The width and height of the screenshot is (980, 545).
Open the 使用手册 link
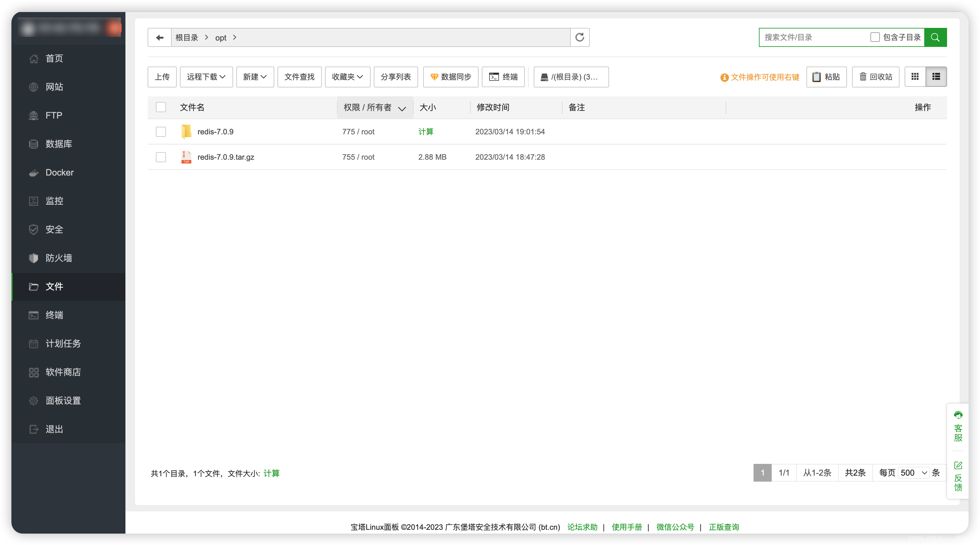[627, 527]
